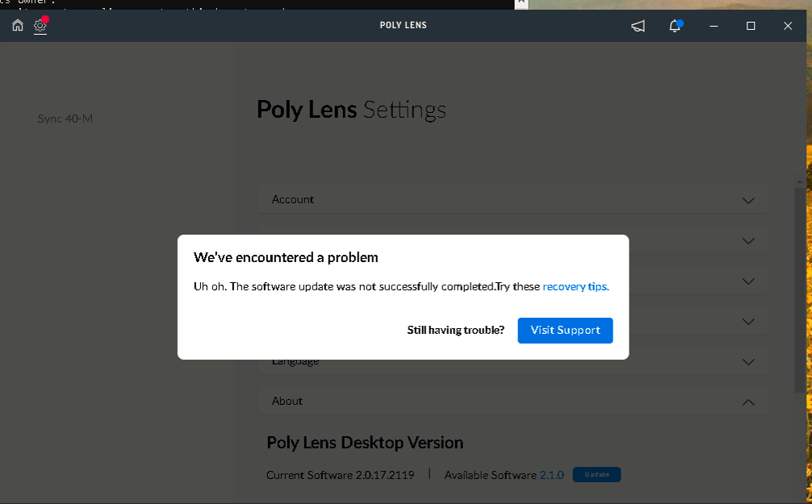Click Visit Support button
The height and width of the screenshot is (504, 812).
565,330
